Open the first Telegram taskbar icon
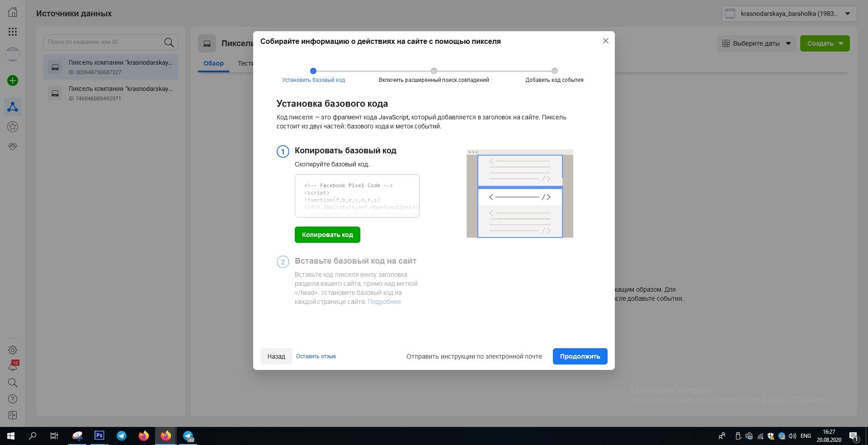 (x=122, y=436)
